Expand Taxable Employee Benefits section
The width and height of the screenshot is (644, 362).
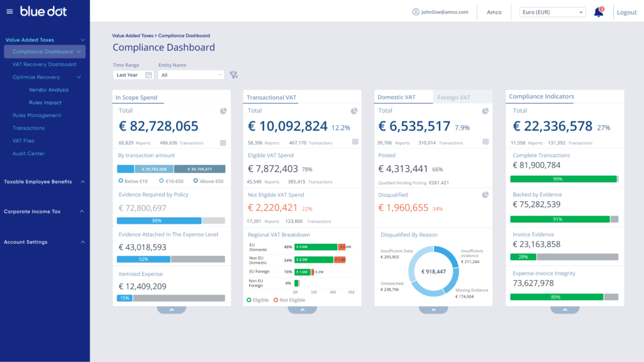[81, 182]
